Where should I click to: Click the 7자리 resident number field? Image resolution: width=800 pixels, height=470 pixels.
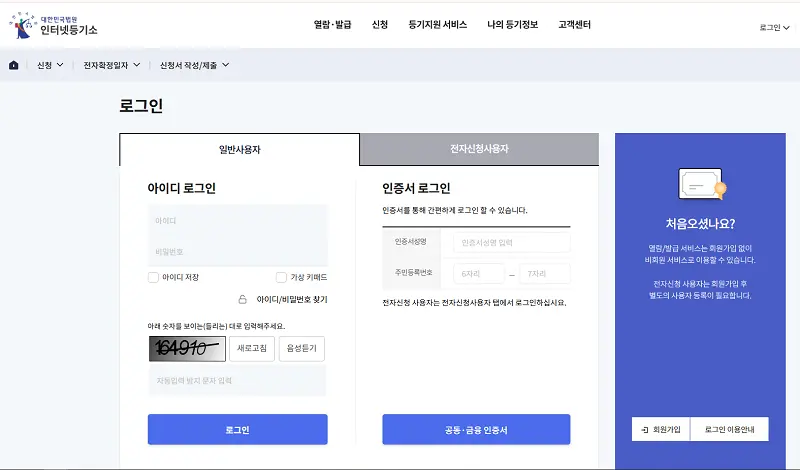pyautogui.click(x=545, y=274)
